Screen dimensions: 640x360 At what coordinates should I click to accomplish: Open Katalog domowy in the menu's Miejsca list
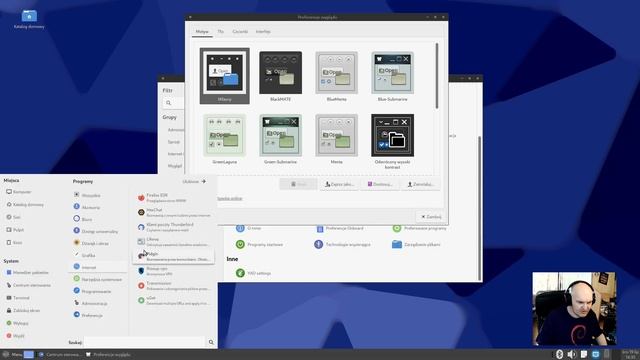click(25, 204)
